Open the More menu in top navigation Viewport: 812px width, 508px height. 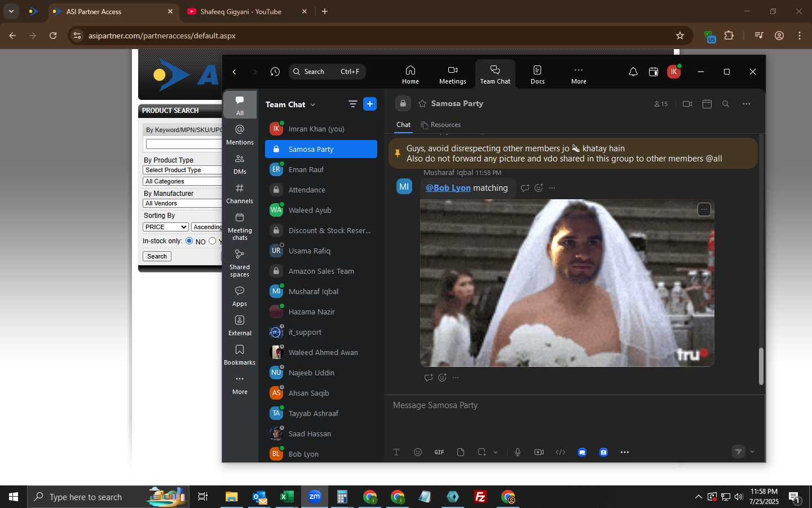click(578, 75)
